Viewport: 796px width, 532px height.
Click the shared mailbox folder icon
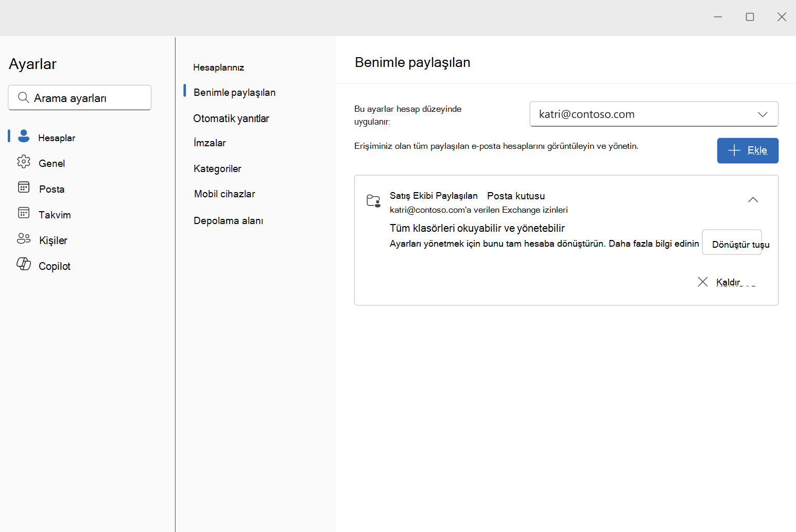click(373, 201)
